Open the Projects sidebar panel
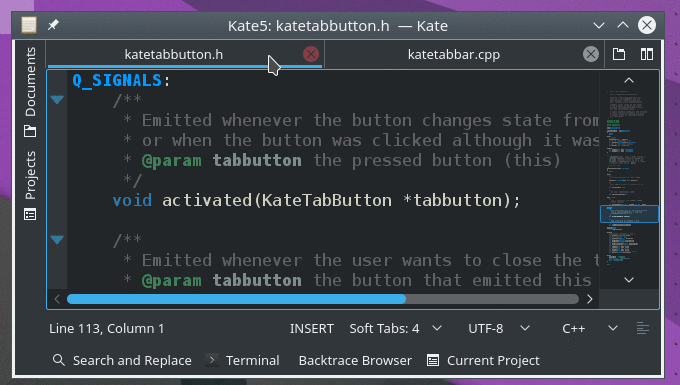 (x=30, y=185)
